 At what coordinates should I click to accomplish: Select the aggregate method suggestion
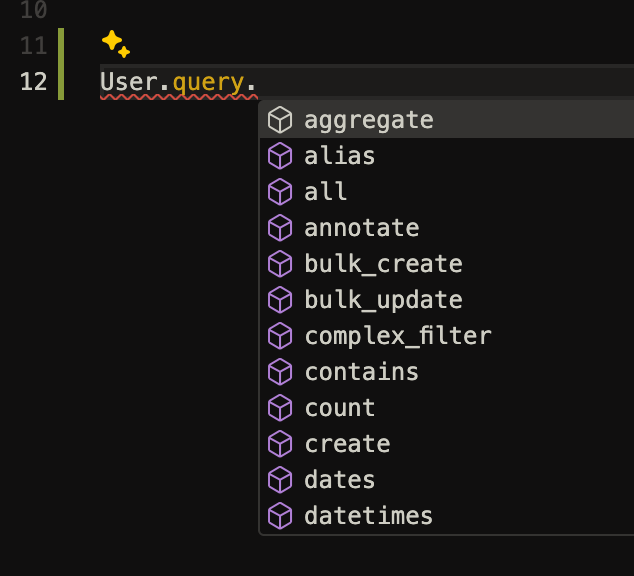[446, 120]
